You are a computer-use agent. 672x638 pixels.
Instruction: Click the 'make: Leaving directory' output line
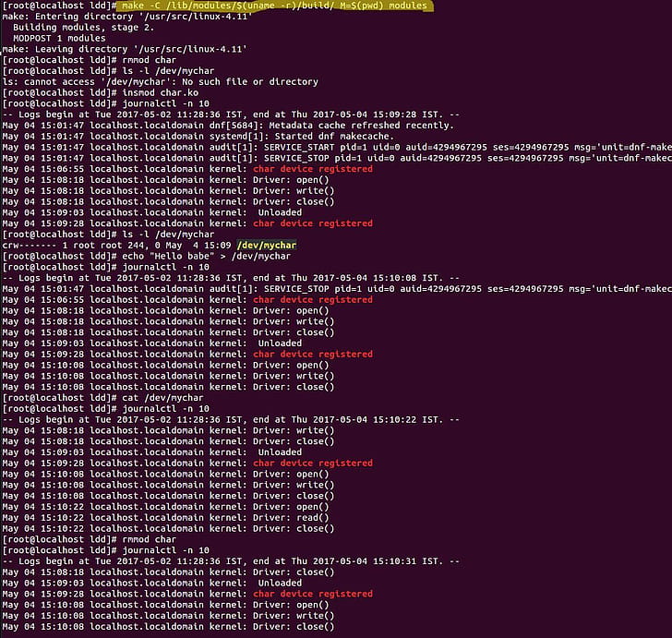pyautogui.click(x=124, y=49)
